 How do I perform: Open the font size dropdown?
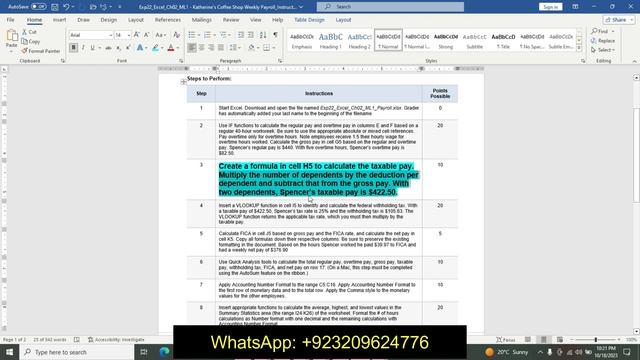(129, 36)
